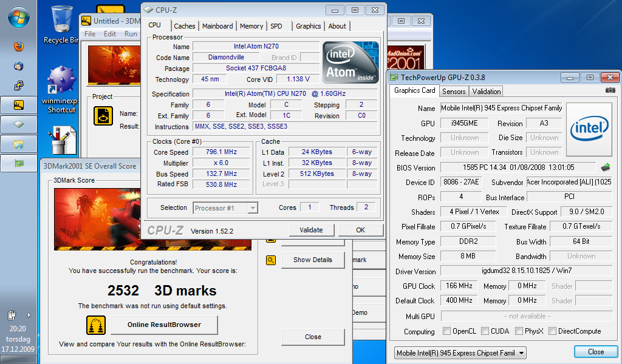The width and height of the screenshot is (622, 364).
Task: Click the 3DMark score banner image
Action: 152,219
